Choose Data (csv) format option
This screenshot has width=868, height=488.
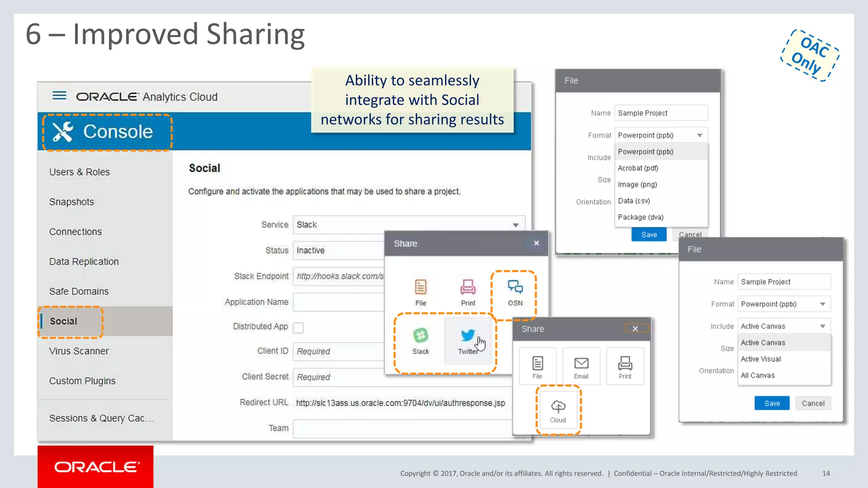pos(661,201)
